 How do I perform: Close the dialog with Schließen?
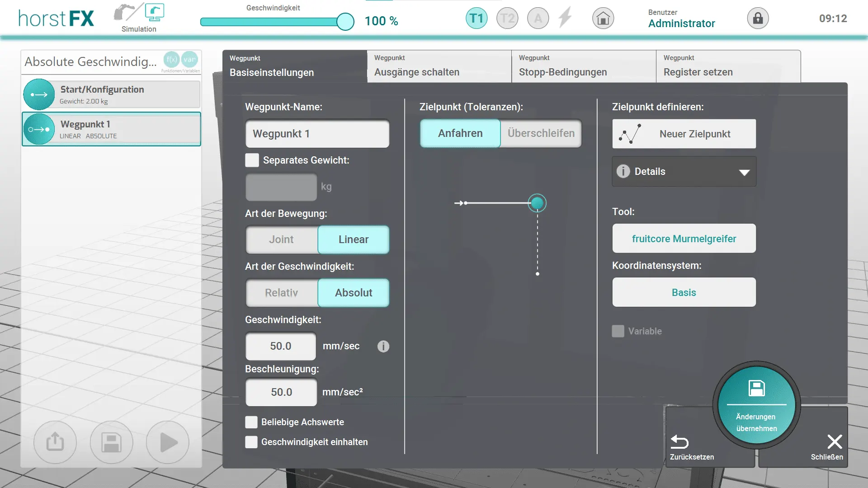(x=827, y=447)
